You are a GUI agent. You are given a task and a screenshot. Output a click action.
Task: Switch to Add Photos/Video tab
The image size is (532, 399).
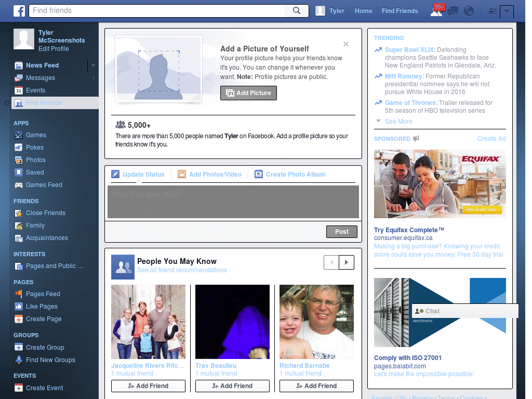pyautogui.click(x=210, y=175)
